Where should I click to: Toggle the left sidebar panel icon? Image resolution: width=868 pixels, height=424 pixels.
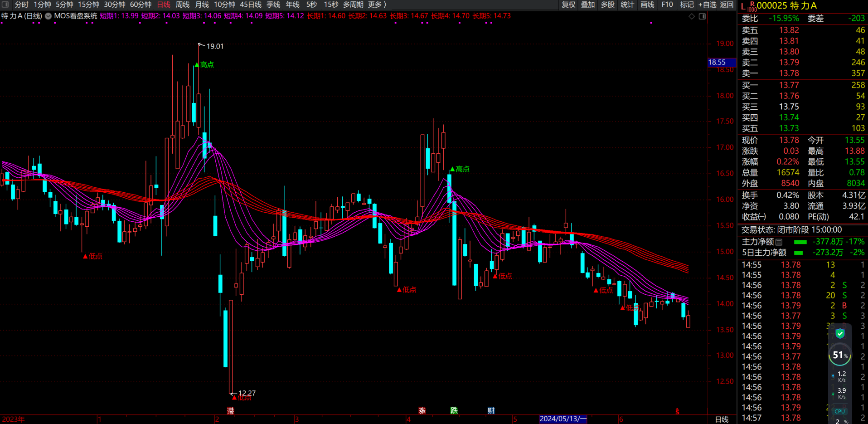pos(5,5)
